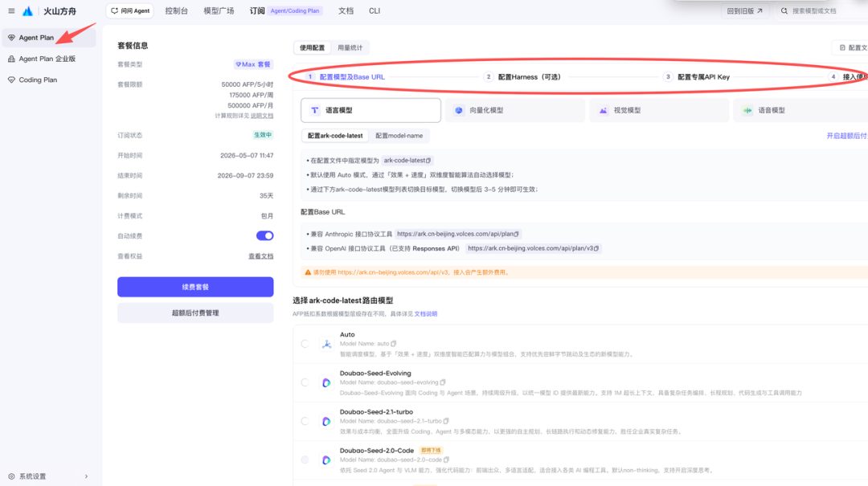Open the 配置model-name tab
868x486 pixels.
coord(399,136)
